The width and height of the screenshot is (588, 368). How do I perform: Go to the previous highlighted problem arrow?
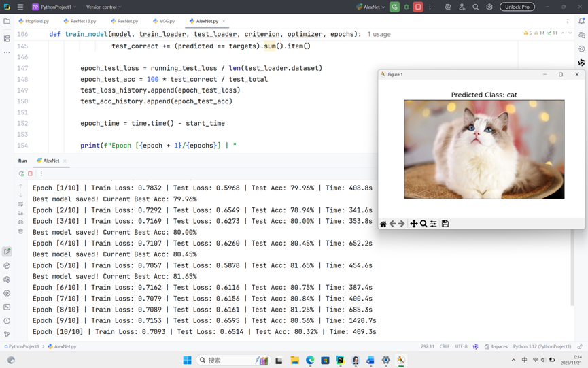(x=563, y=33)
